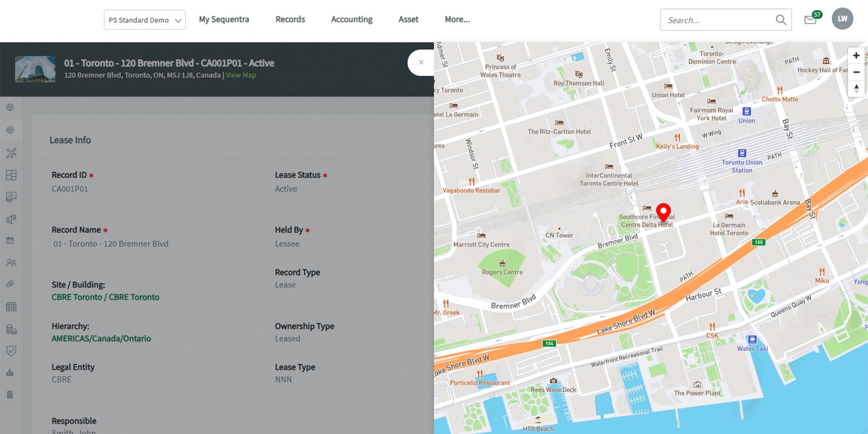Click the Water Taxi icon on map

click(752, 340)
